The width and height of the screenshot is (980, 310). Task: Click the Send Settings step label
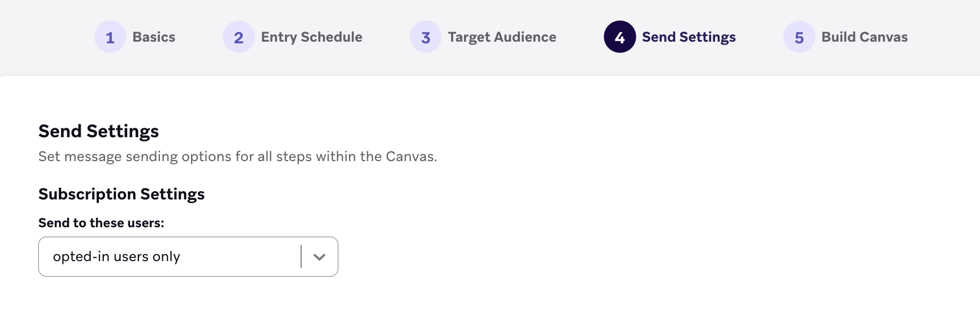click(689, 37)
